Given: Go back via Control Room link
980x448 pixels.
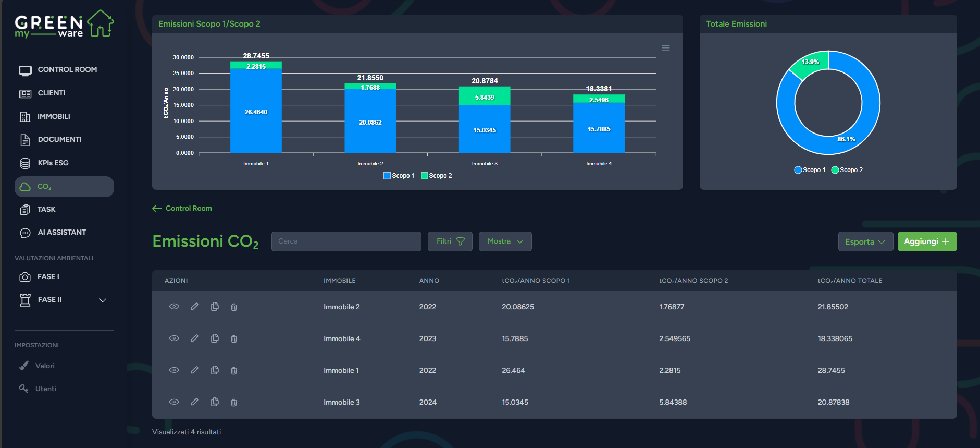Looking at the screenshot, I should pyautogui.click(x=188, y=209).
